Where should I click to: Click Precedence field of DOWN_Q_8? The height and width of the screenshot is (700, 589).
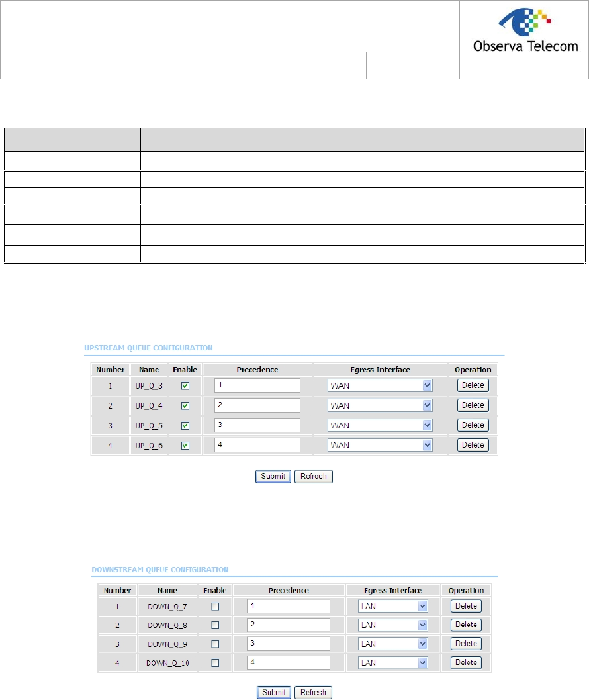[289, 625]
